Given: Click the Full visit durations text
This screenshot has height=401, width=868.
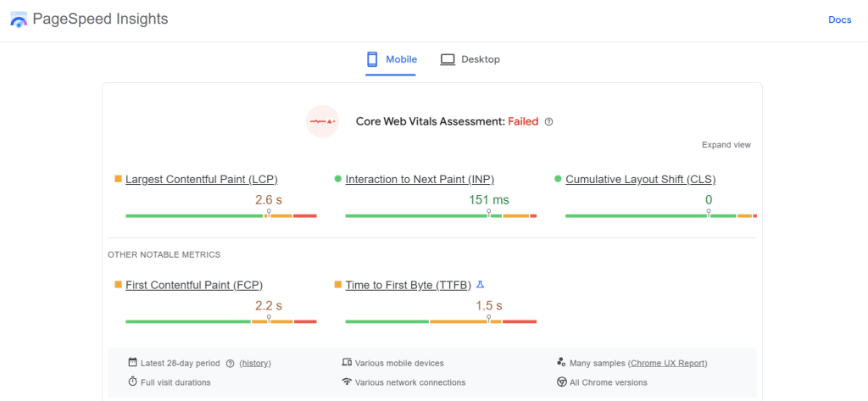Looking at the screenshot, I should coord(175,382).
